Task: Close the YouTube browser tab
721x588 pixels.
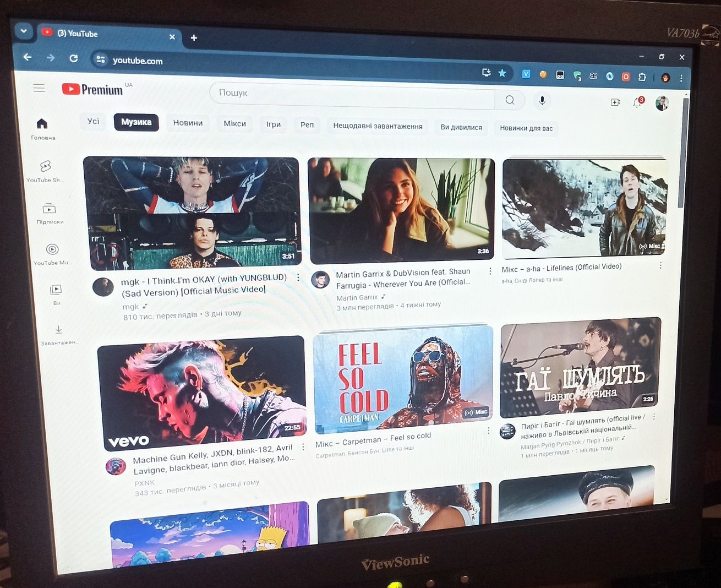Action: coord(172,36)
